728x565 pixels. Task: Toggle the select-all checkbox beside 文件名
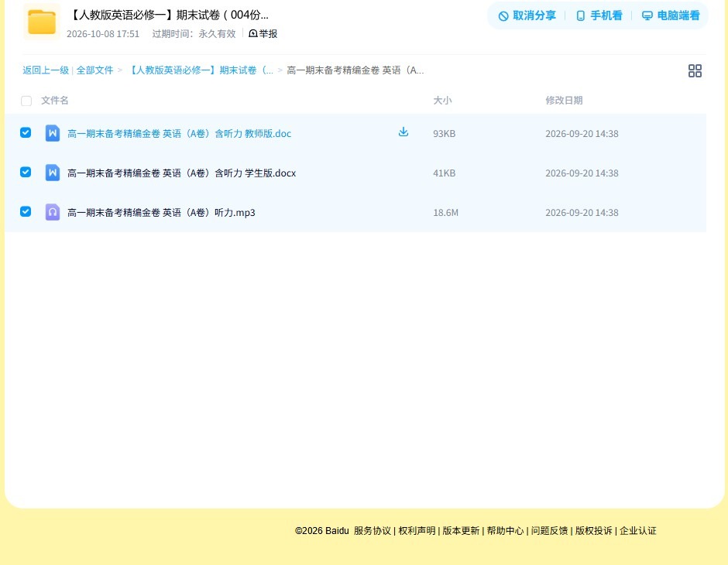coord(26,101)
